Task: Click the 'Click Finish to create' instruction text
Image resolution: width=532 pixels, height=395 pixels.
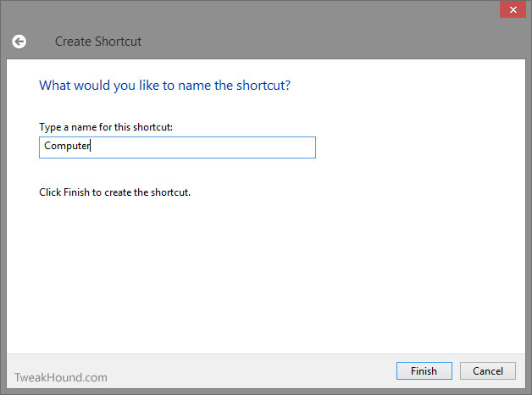Action: 114,192
